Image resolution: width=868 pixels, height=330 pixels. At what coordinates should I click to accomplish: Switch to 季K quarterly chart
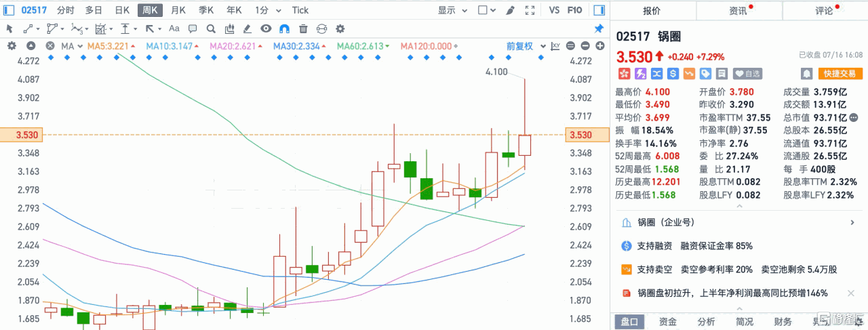click(x=206, y=10)
